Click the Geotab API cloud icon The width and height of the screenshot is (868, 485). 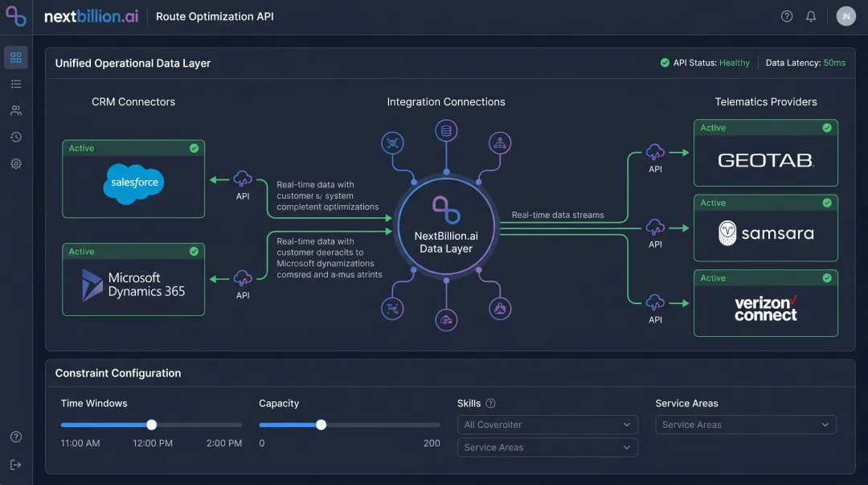655,152
